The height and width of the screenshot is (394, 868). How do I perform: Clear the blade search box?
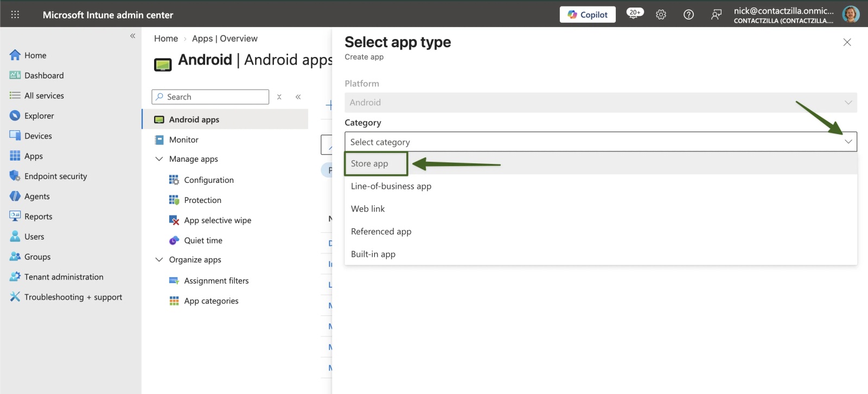279,97
